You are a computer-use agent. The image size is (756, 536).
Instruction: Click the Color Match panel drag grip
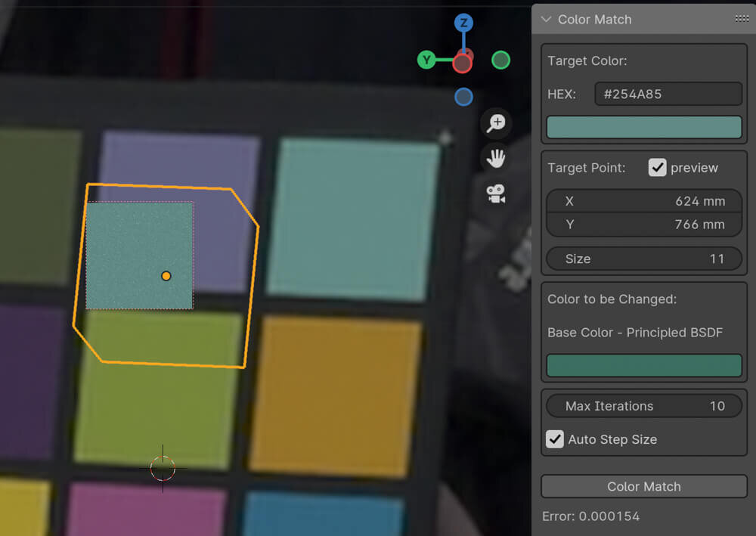(742, 19)
